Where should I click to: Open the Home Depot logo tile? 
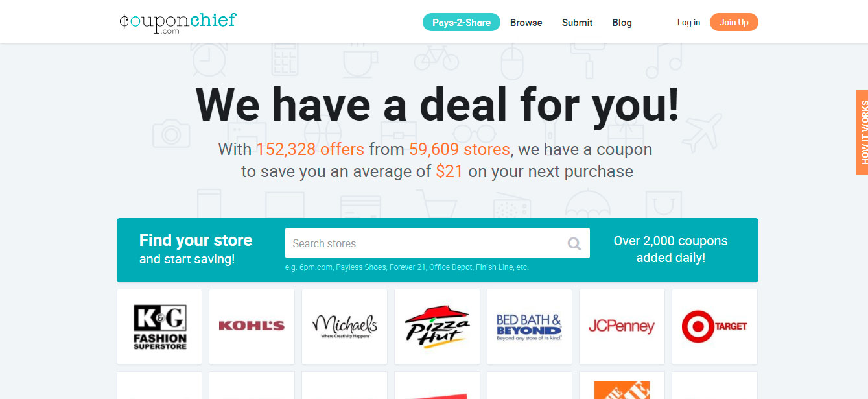[x=622, y=389]
